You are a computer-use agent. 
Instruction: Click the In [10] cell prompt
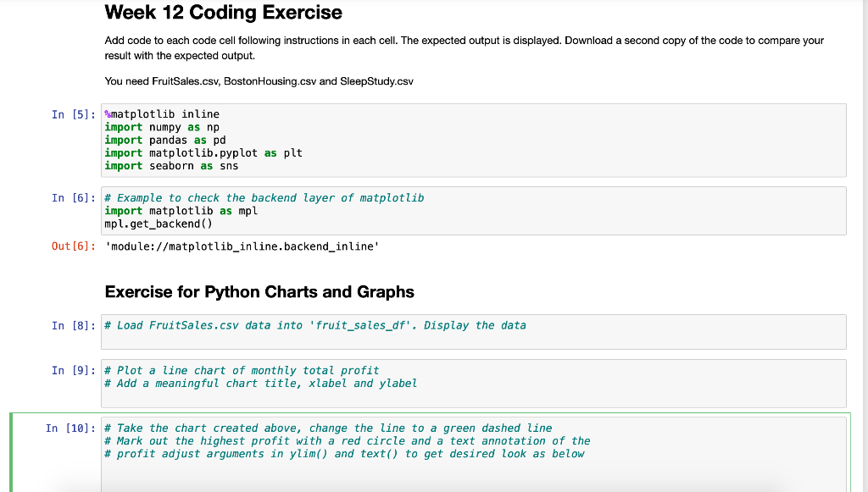70,428
